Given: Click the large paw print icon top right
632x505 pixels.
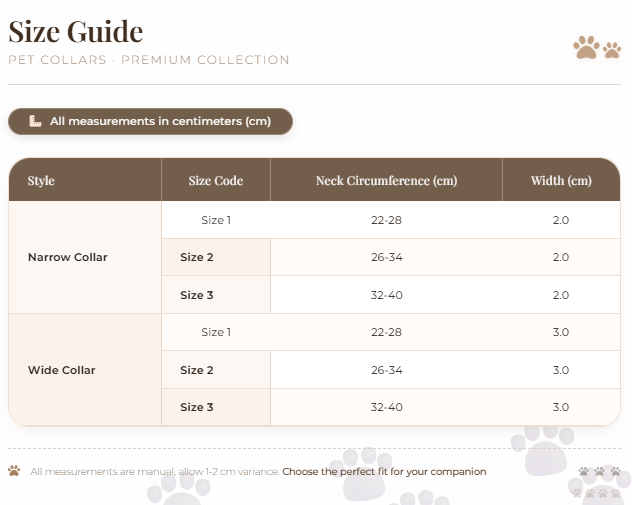Looking at the screenshot, I should pyautogui.click(x=586, y=48).
